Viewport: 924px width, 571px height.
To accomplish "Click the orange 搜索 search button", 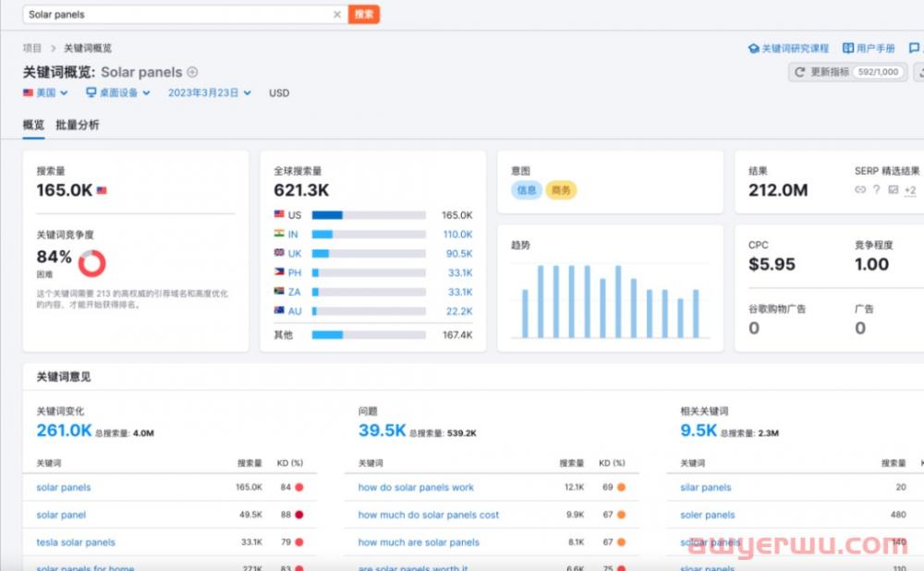I will tap(363, 14).
